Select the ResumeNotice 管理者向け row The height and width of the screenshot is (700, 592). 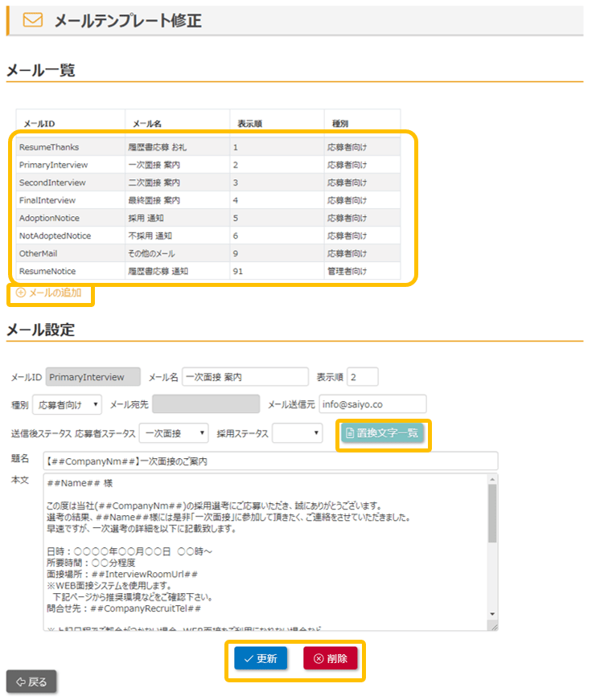point(208,272)
